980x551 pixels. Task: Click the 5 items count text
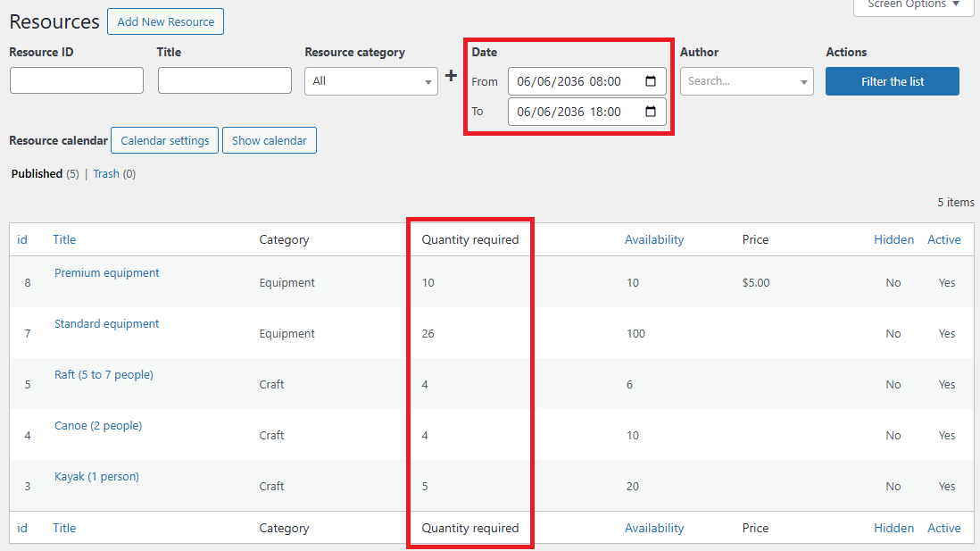coord(956,202)
